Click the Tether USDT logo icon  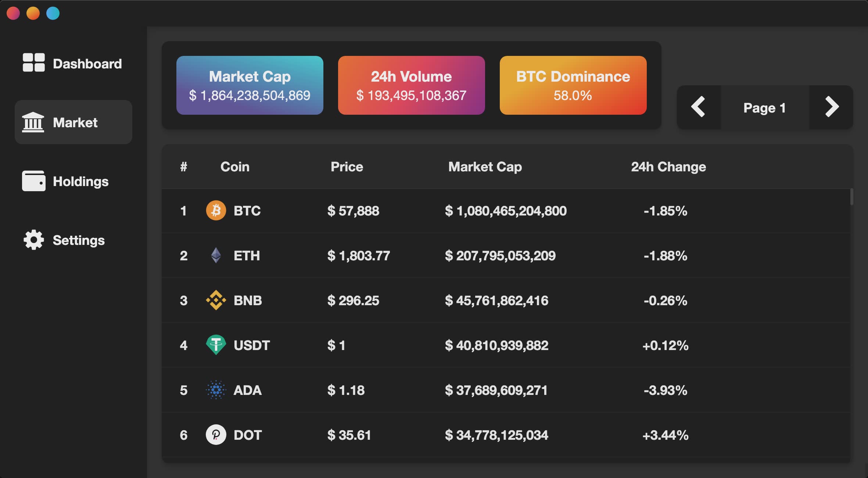(216, 345)
